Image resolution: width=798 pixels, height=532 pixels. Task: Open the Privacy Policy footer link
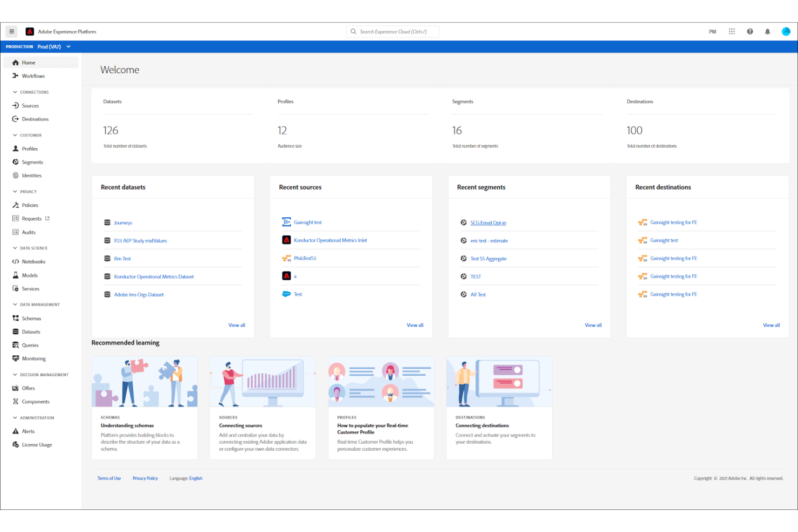click(x=145, y=479)
